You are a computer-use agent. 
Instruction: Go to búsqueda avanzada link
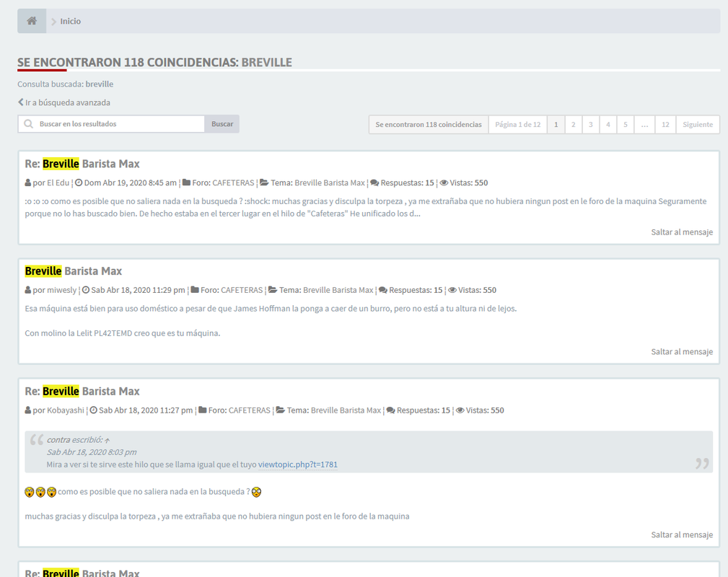click(67, 102)
